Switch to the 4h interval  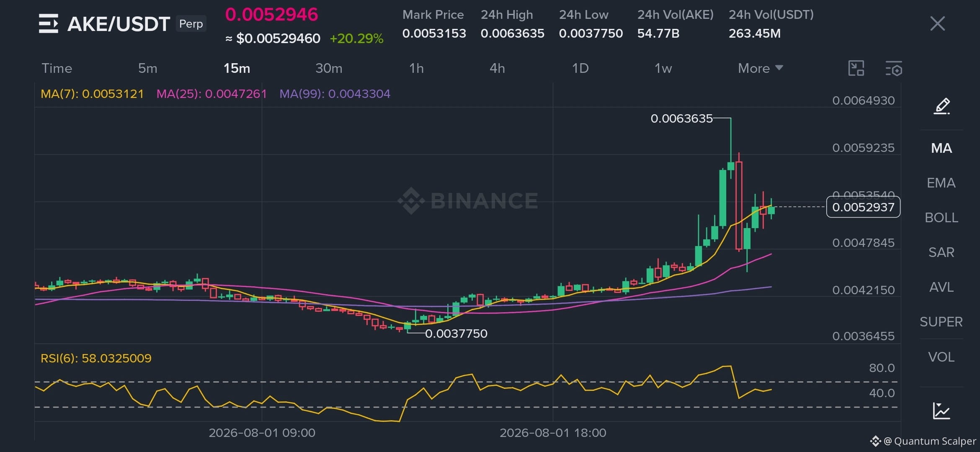click(497, 68)
